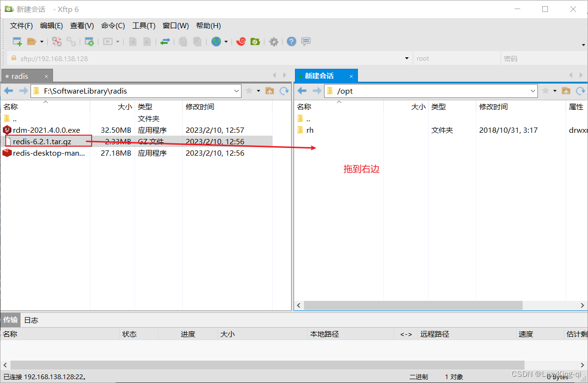Go forward in the local pane
Viewport: 588px width, 383px height.
point(23,91)
